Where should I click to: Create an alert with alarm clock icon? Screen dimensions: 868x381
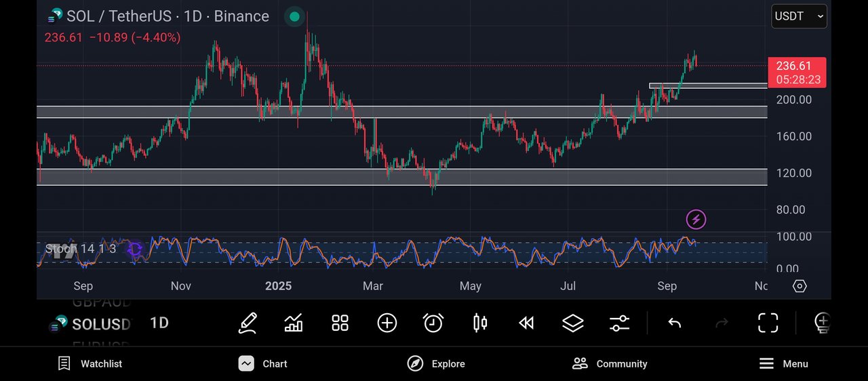[x=433, y=323]
